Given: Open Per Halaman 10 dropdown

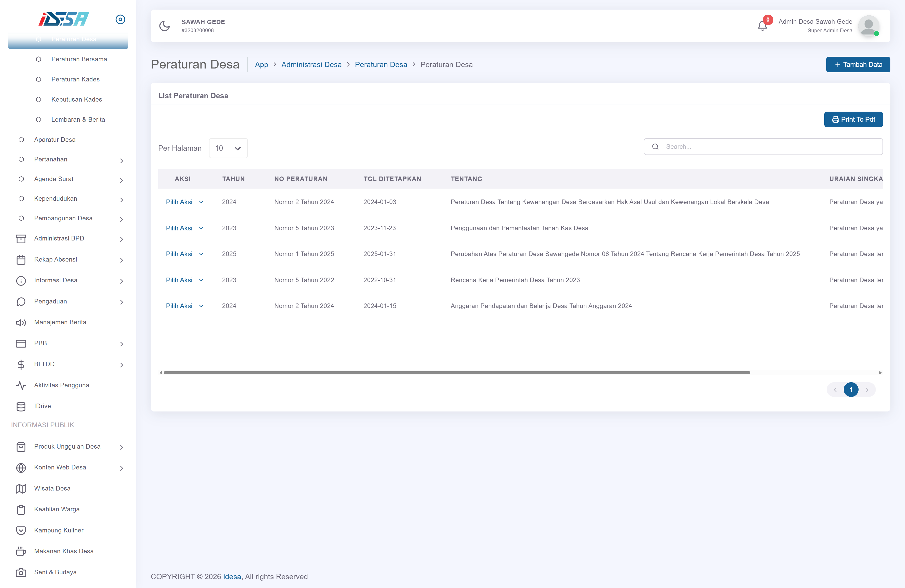Looking at the screenshot, I should point(228,148).
